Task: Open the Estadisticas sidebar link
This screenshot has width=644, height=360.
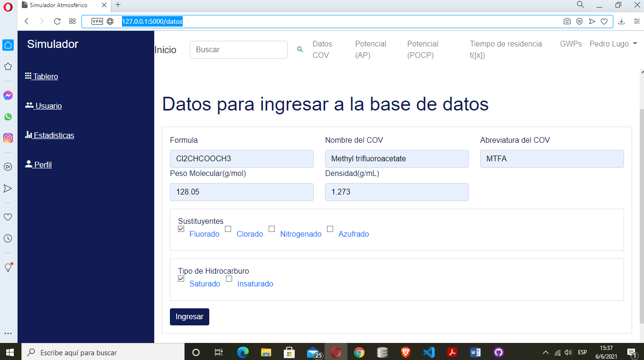Action: point(49,135)
